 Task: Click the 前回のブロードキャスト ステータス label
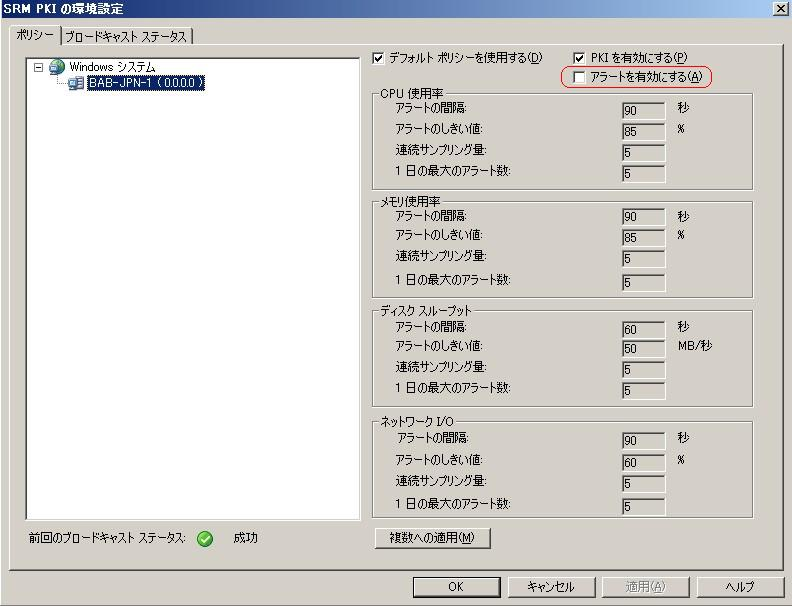(107, 538)
